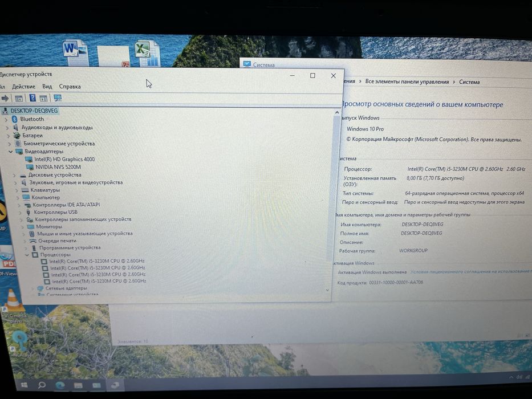This screenshot has height=399, width=532.
Task: Expand the Дисковые устройства node
Action: [14, 176]
